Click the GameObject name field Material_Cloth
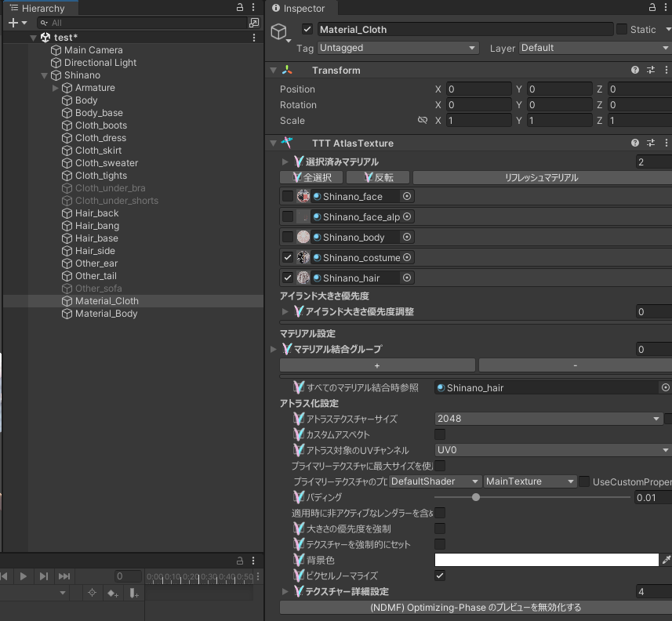The width and height of the screenshot is (672, 621). click(x=465, y=29)
